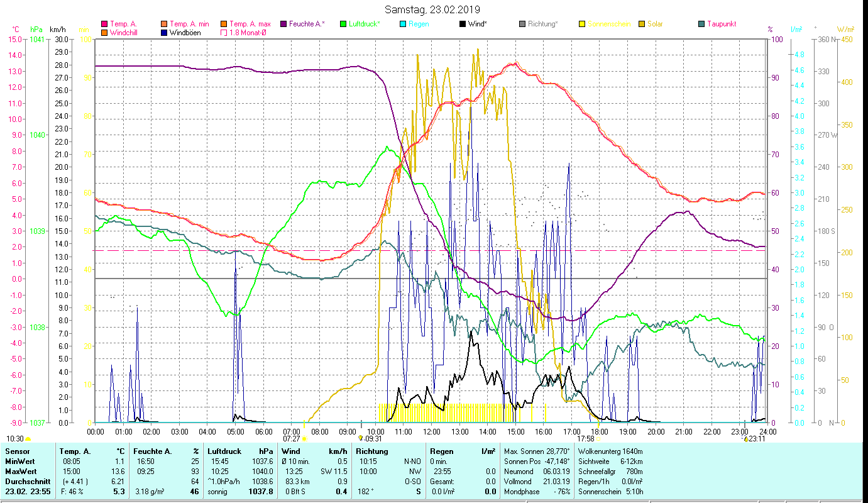Click the current pressure value 1037.8
Screen dimensions: 868x503
[x=261, y=492]
